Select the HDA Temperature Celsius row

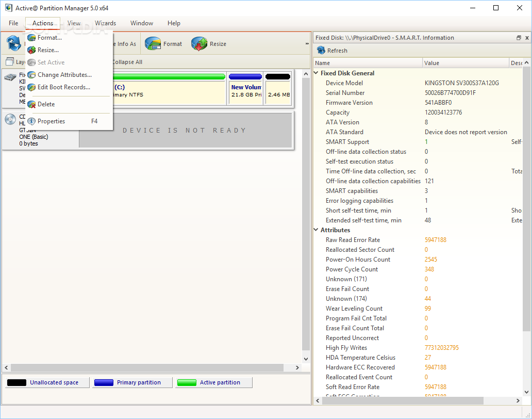(x=418, y=358)
